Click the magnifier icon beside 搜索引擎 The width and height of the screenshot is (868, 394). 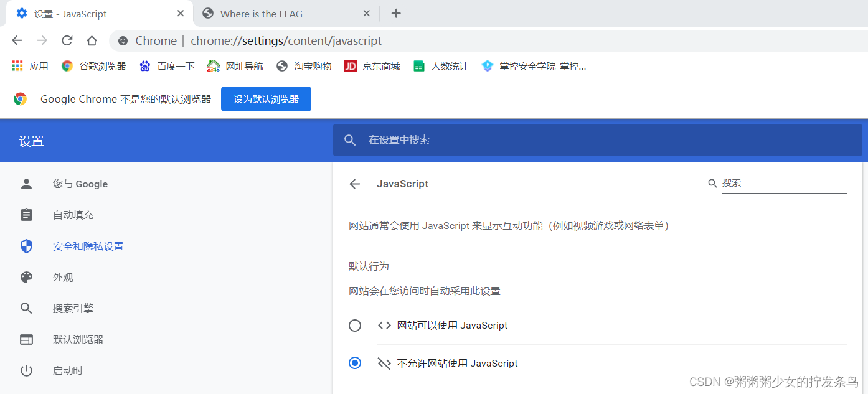click(26, 308)
